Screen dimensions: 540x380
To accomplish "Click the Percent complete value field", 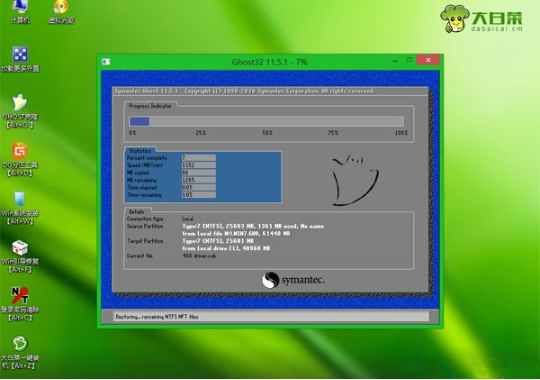I will (x=199, y=157).
